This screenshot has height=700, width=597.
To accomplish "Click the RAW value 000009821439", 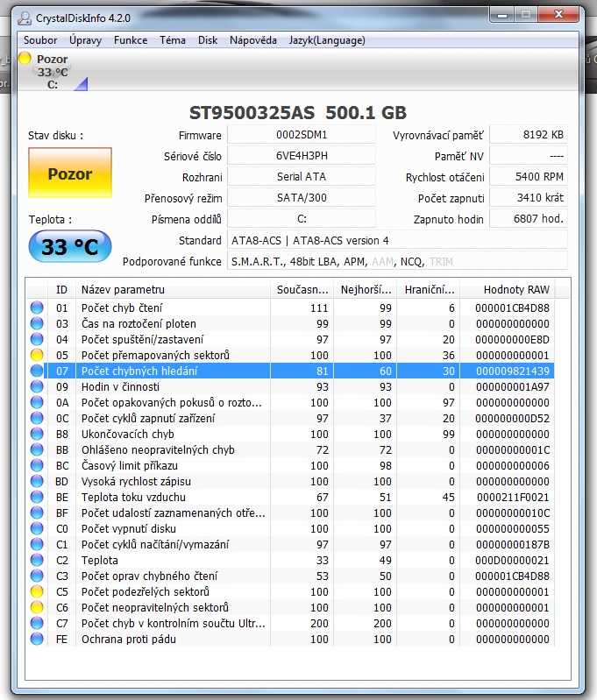I will (513, 371).
